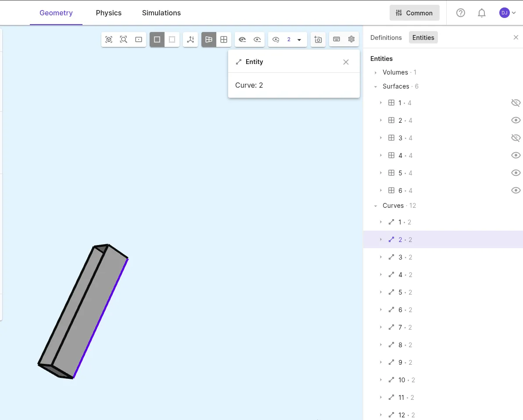Screen dimensions: 523x420
Task: Click the Curve 6 line icon
Action: click(391, 310)
